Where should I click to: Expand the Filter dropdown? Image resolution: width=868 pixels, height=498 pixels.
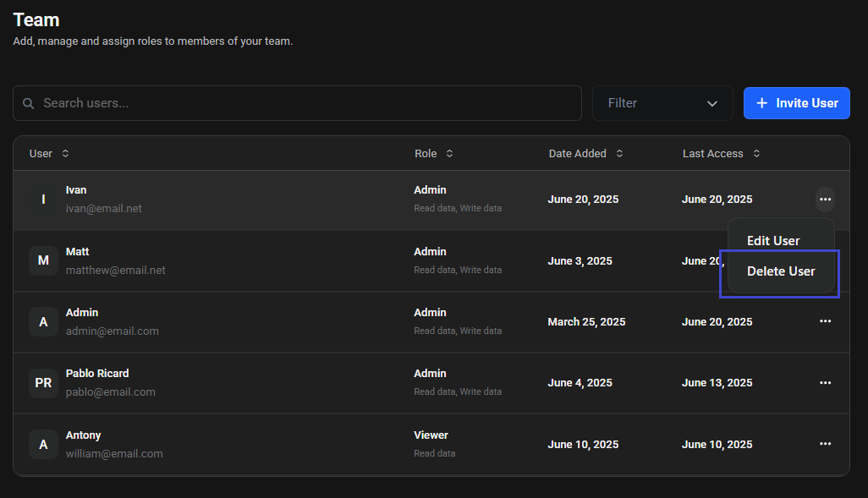pyautogui.click(x=662, y=103)
